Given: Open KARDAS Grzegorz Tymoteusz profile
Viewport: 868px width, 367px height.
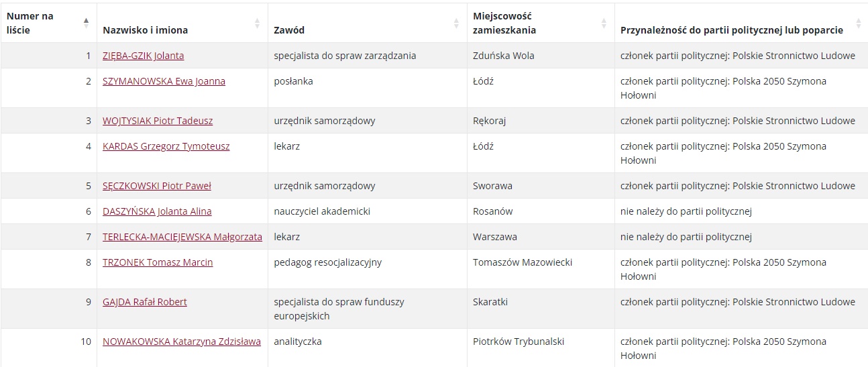Looking at the screenshot, I should coord(166,146).
